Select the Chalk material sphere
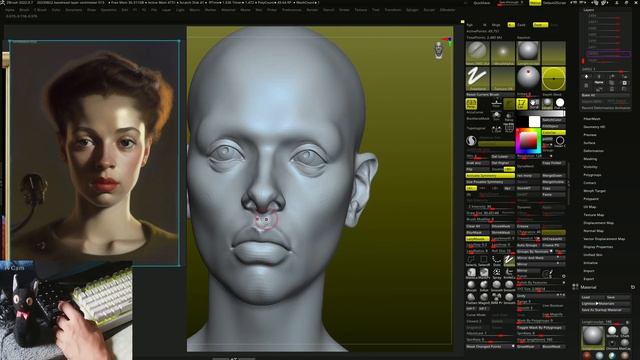 (625, 331)
